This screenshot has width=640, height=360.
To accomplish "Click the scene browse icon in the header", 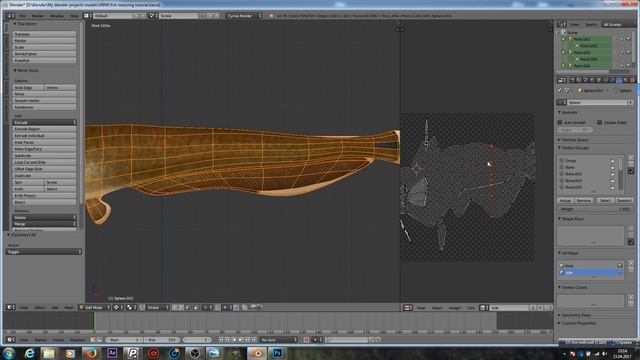I will tap(153, 16).
